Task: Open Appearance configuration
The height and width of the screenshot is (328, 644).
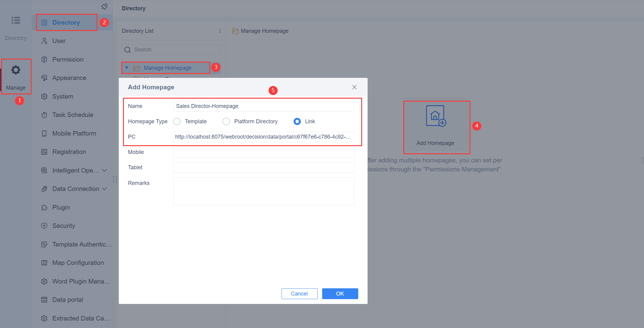Action: tap(69, 78)
